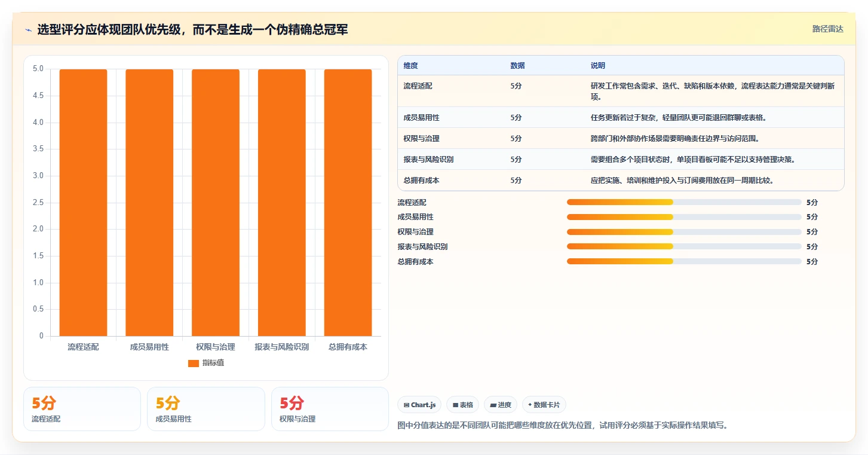Click the 数据 table column header
Screen dimensions: 868x455
pyautogui.click(x=517, y=66)
